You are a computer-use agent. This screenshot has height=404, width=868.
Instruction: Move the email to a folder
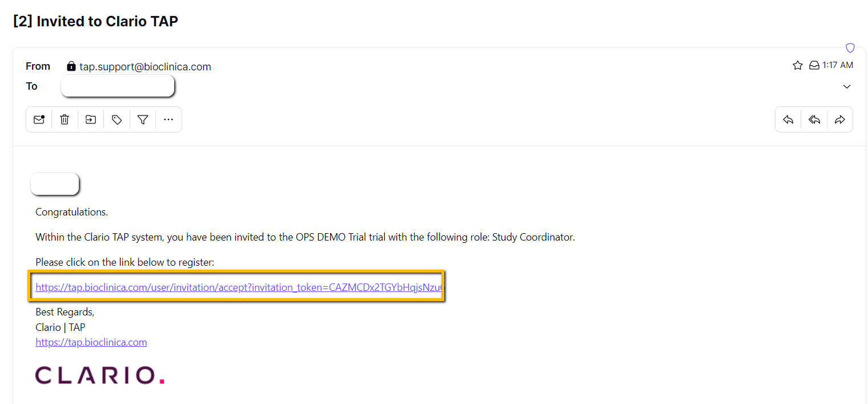(x=90, y=119)
